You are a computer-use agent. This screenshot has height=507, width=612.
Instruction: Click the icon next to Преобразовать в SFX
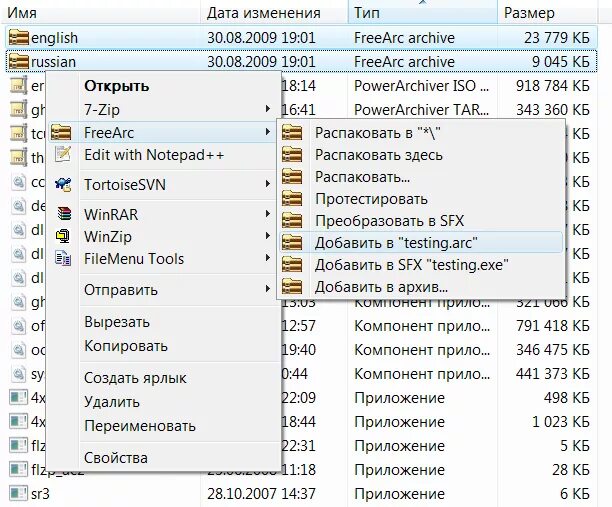point(292,221)
